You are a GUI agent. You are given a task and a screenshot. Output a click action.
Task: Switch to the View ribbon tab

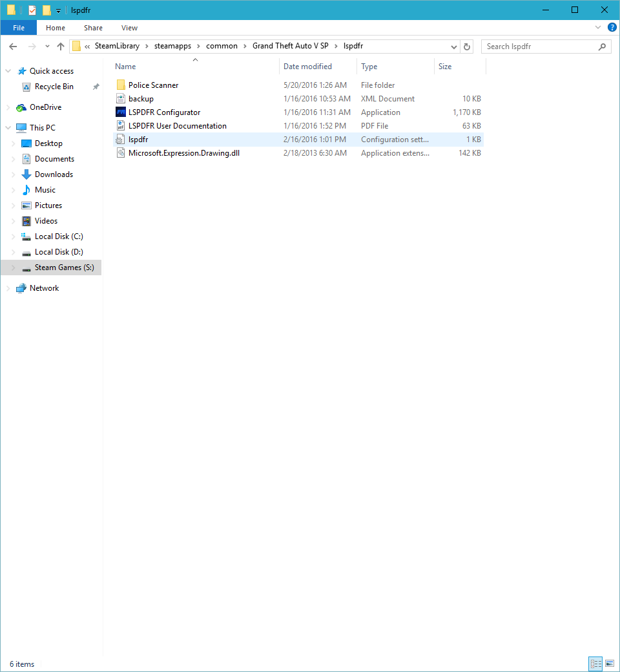(x=129, y=27)
